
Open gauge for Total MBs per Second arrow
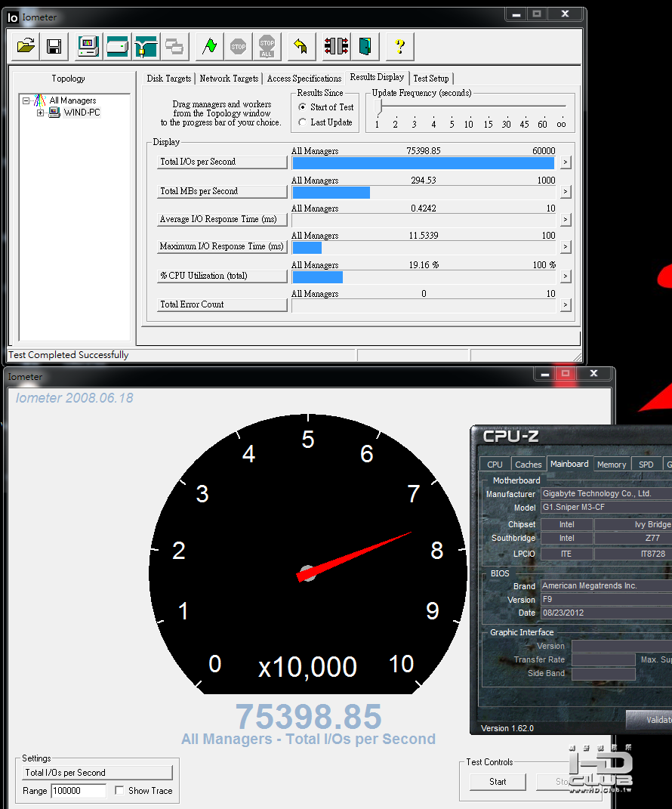566,191
